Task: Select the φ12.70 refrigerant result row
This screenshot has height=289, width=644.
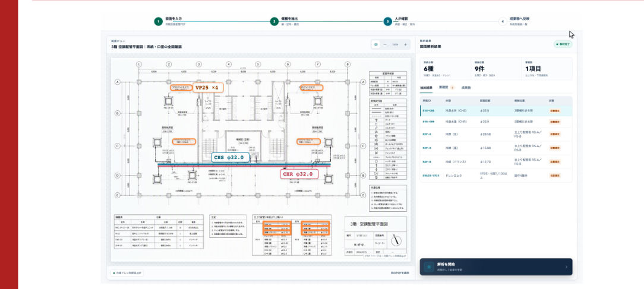Action: (x=495, y=162)
